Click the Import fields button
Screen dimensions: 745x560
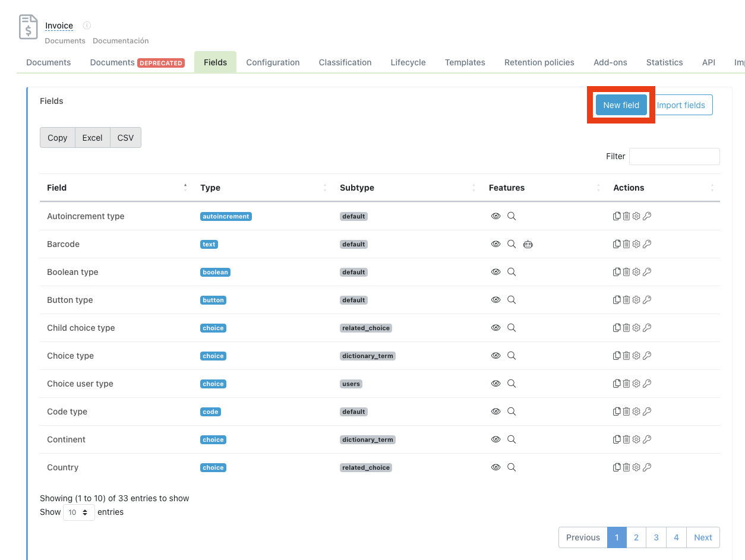[x=681, y=105]
